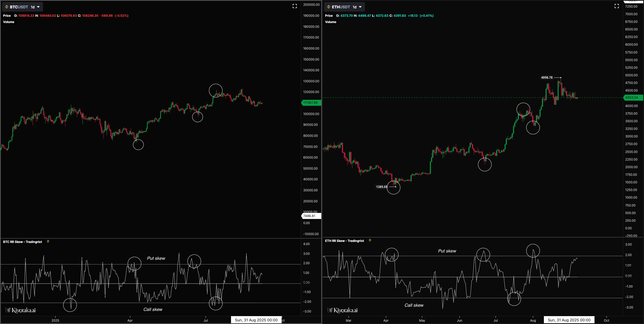Click the Binance logo in BTCUSDT selector
Screen dimensions: 644x324
coord(7,7)
